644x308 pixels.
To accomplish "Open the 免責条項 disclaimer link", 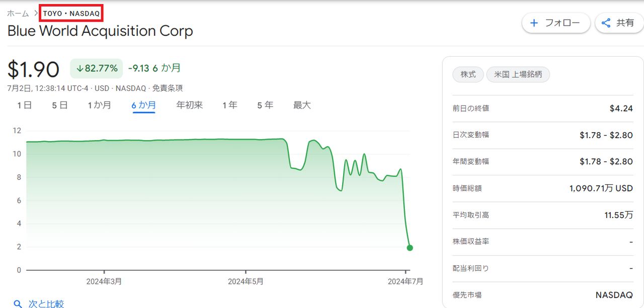I will coord(167,88).
